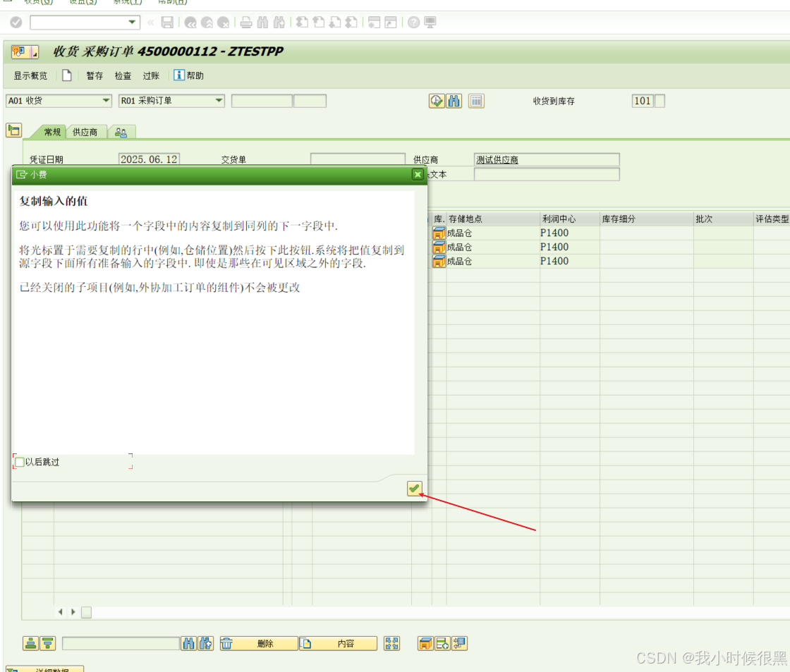Click the 检查 check button
790x672 pixels.
123,75
